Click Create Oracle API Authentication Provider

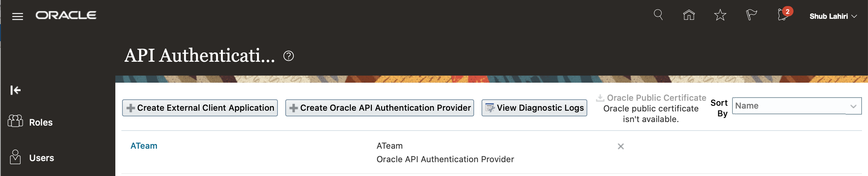coord(379,108)
